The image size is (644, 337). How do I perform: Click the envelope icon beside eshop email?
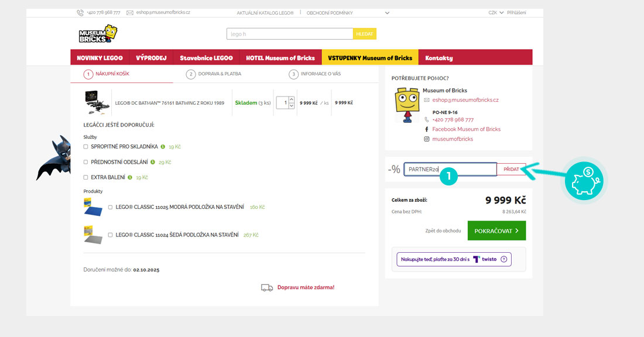pyautogui.click(x=130, y=12)
